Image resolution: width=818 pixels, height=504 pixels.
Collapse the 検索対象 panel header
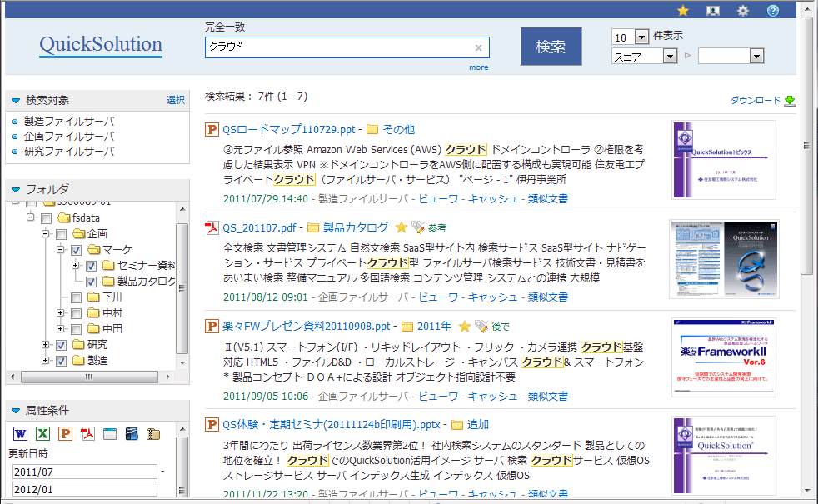pos(16,101)
